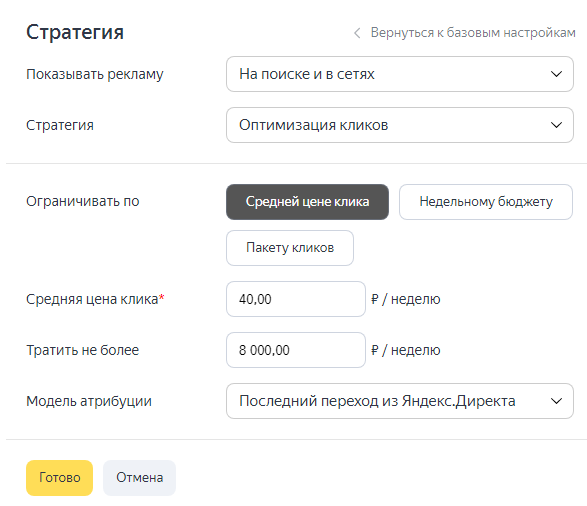Click the 'Модель атрибуции' label

point(89,401)
